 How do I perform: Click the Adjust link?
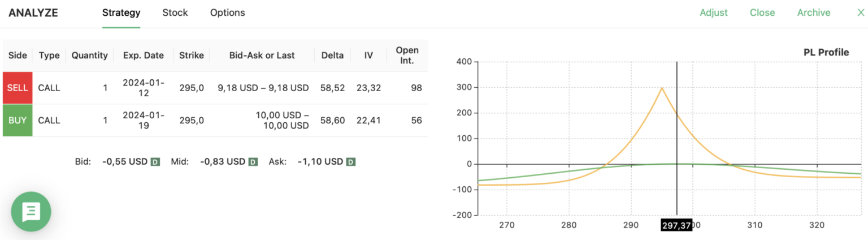click(714, 12)
